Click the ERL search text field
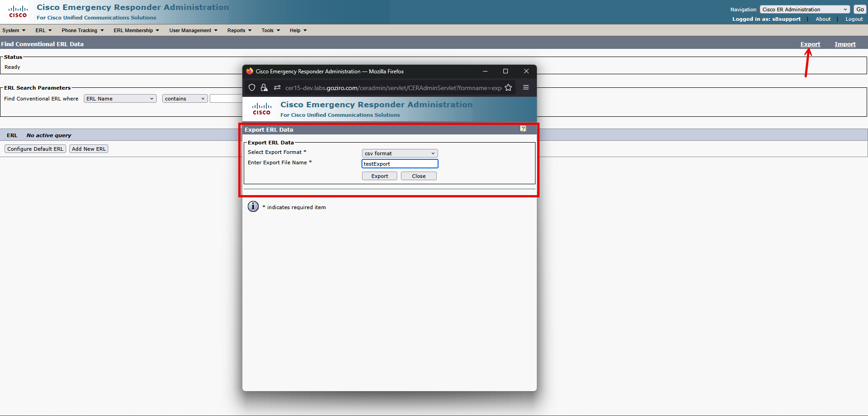This screenshot has height=416, width=868. [226, 99]
